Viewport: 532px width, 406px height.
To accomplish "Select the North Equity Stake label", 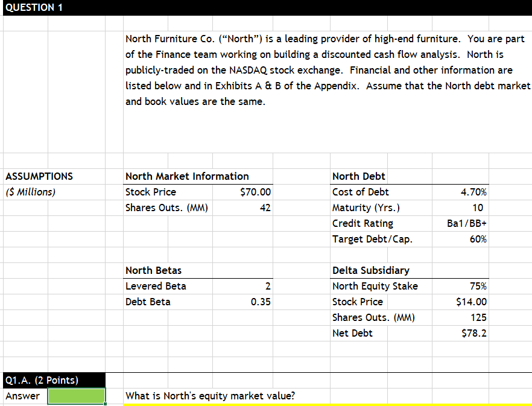I will point(375,286).
